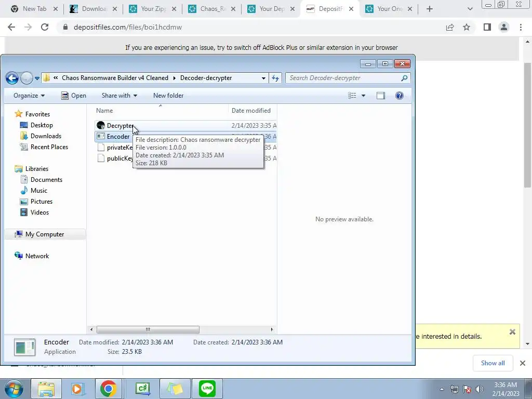Open Libraries in navigation pane
Image resolution: width=532 pixels, height=399 pixels.
(x=37, y=169)
